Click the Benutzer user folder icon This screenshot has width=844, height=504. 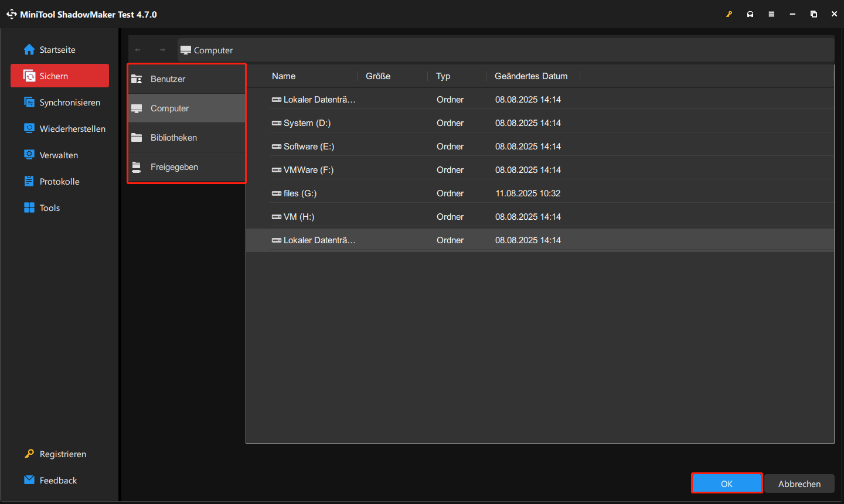click(137, 79)
